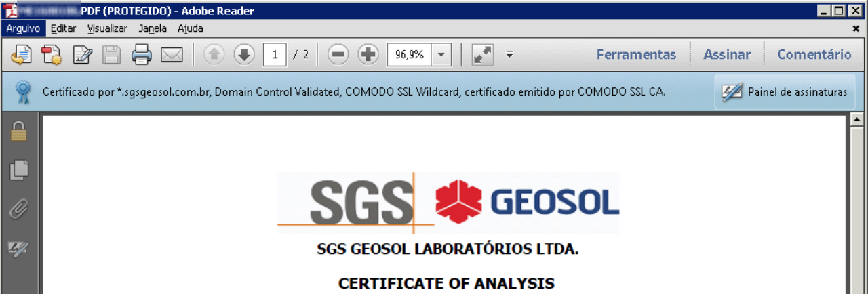Toggle the fit-to-window view icon

tap(482, 55)
